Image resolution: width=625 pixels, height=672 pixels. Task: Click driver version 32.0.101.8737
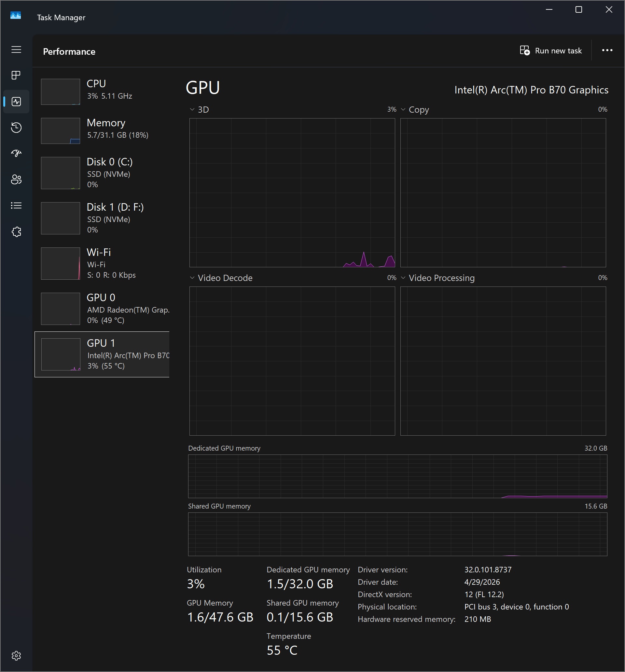[488, 569]
